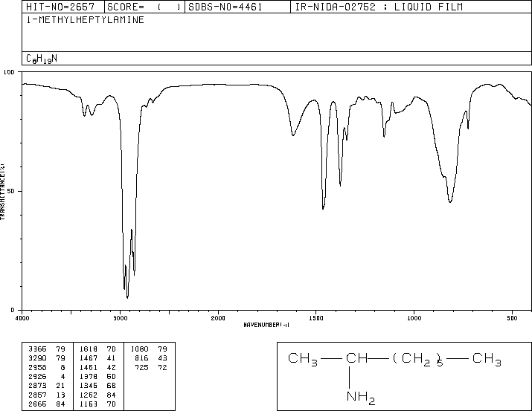This screenshot has width=532, height=411.
Task: Select peak table entry 2873
Action: pos(47,386)
